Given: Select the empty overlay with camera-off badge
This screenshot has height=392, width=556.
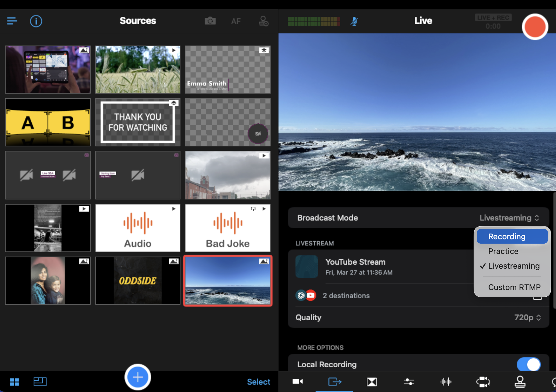Looking at the screenshot, I should pos(228,122).
